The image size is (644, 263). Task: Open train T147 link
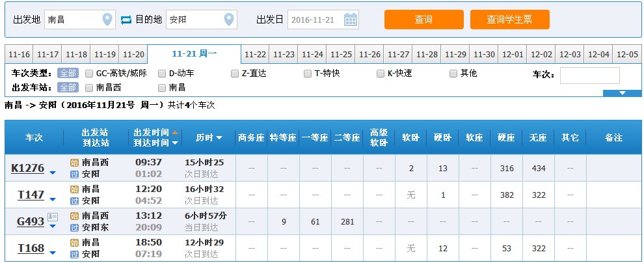point(31,195)
